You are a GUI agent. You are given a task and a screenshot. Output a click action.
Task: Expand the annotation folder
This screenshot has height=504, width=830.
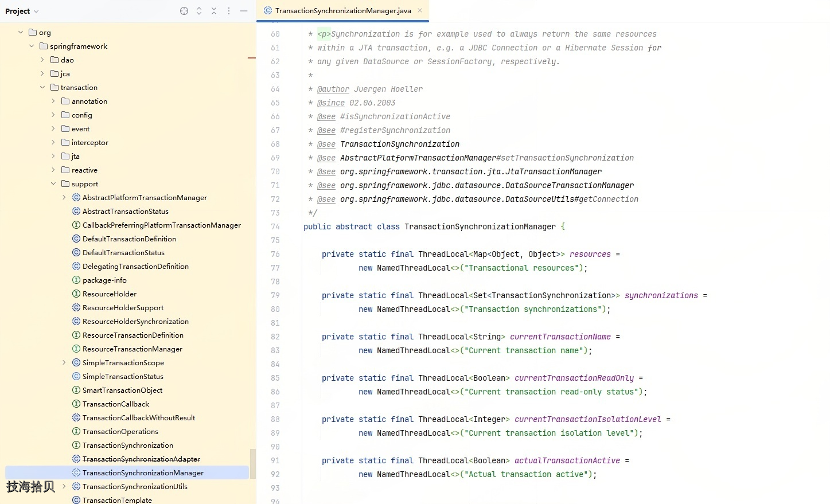point(53,101)
